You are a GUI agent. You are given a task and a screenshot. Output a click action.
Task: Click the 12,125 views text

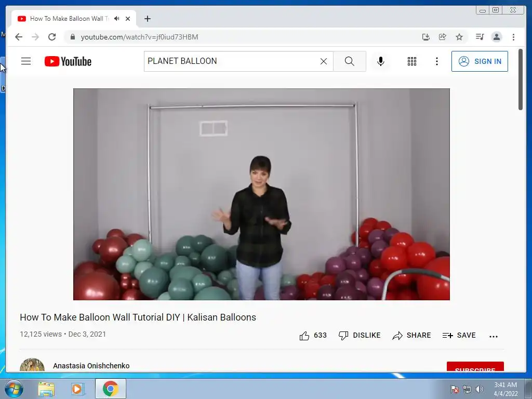(x=41, y=334)
